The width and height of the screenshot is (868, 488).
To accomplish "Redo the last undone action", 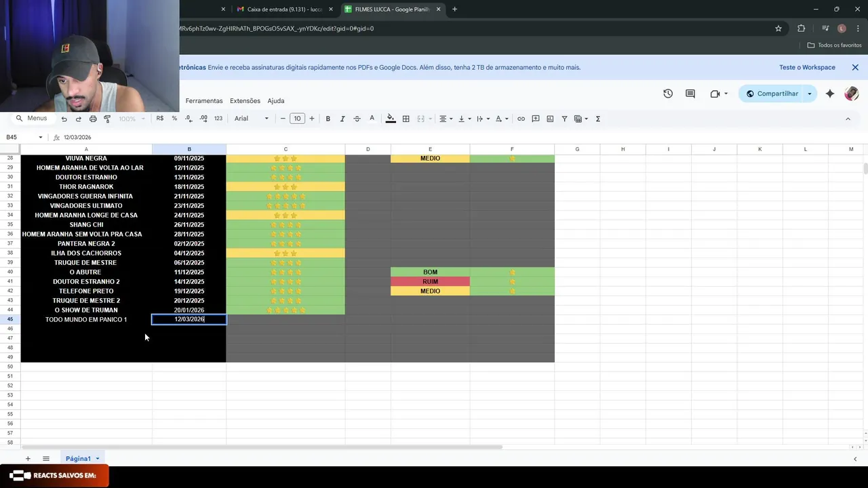I will point(78,119).
